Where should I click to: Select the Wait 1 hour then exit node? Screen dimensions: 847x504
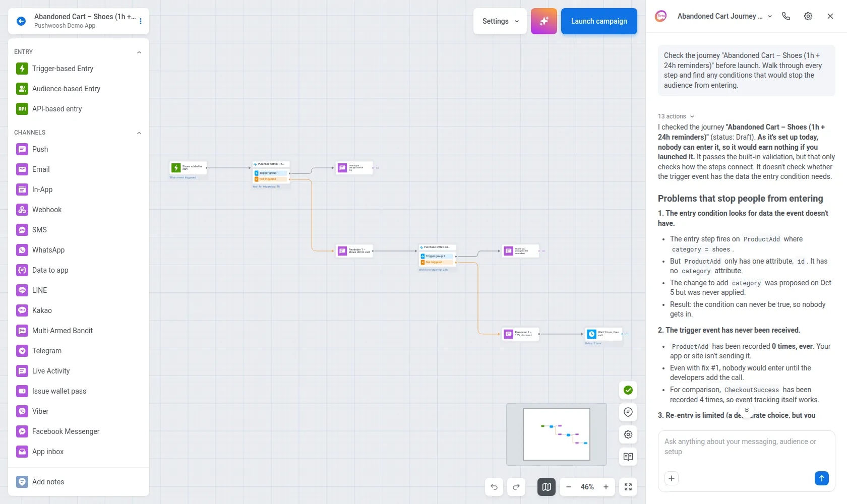pos(603,334)
